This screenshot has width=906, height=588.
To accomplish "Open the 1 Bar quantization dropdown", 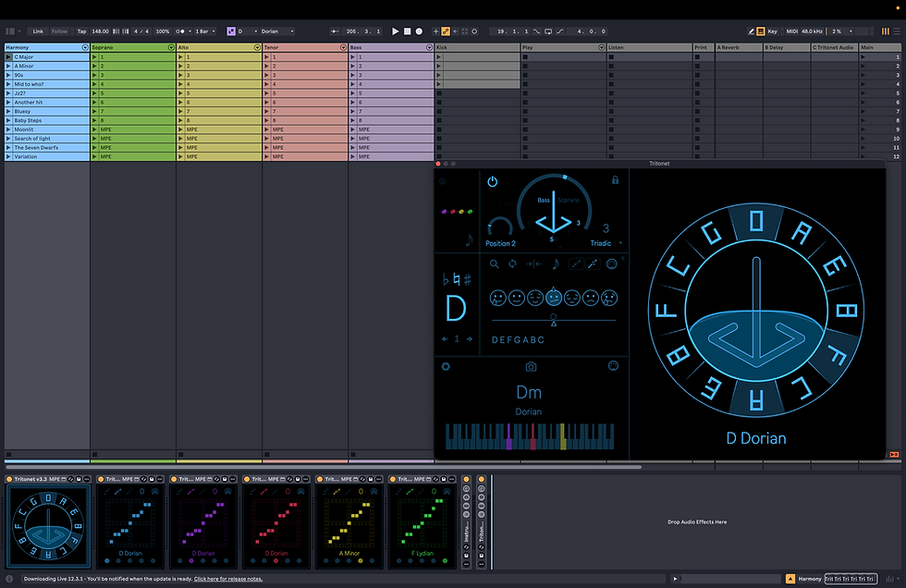I will coord(204,31).
